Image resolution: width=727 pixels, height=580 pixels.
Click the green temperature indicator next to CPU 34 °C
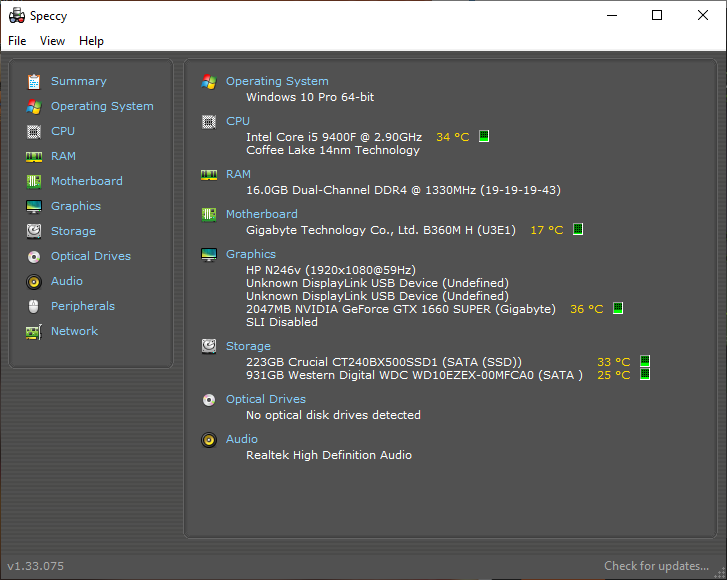pos(484,136)
